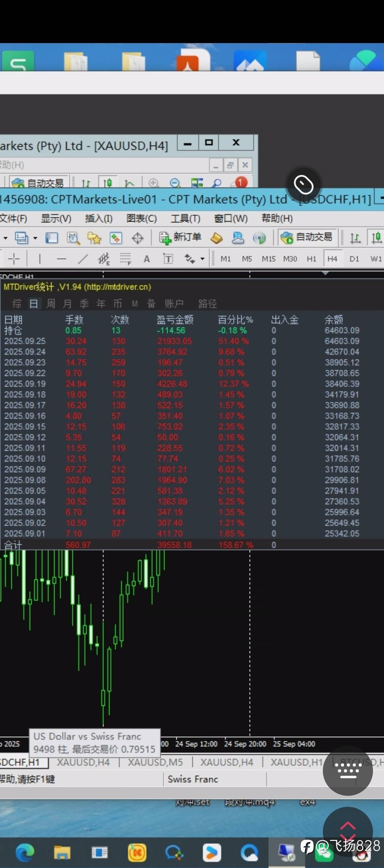Switch timeframe to H4
Image resolution: width=384 pixels, height=868 pixels.
click(x=332, y=259)
